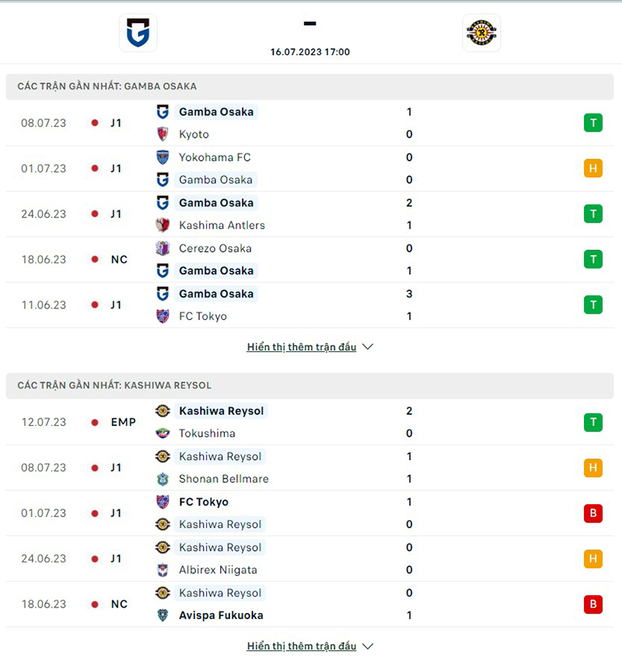Click the Gamba Osaka club logo at the top
This screenshot has width=622, height=672.
coord(138,33)
